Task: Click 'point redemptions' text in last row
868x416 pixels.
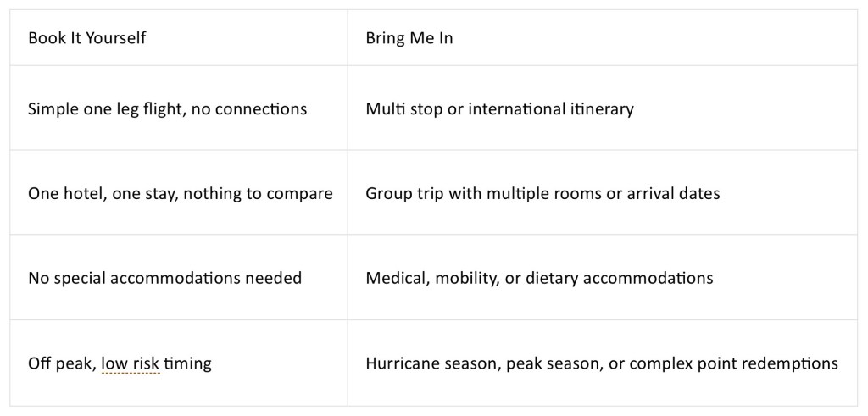Action: coord(788,363)
